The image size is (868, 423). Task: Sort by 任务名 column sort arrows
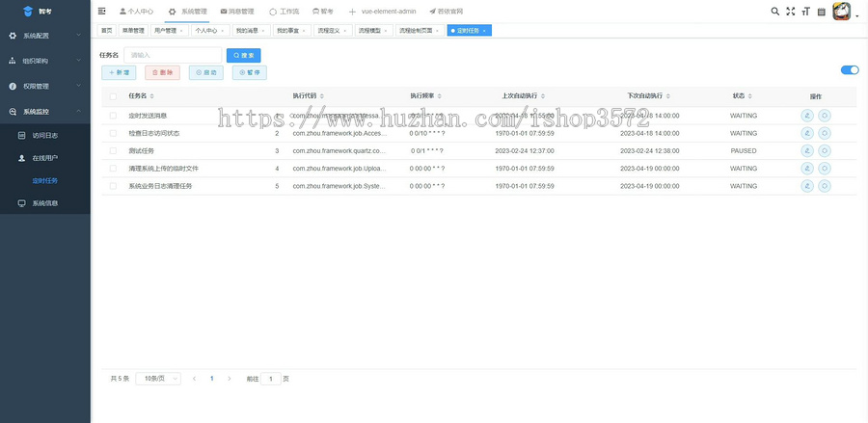pos(151,96)
